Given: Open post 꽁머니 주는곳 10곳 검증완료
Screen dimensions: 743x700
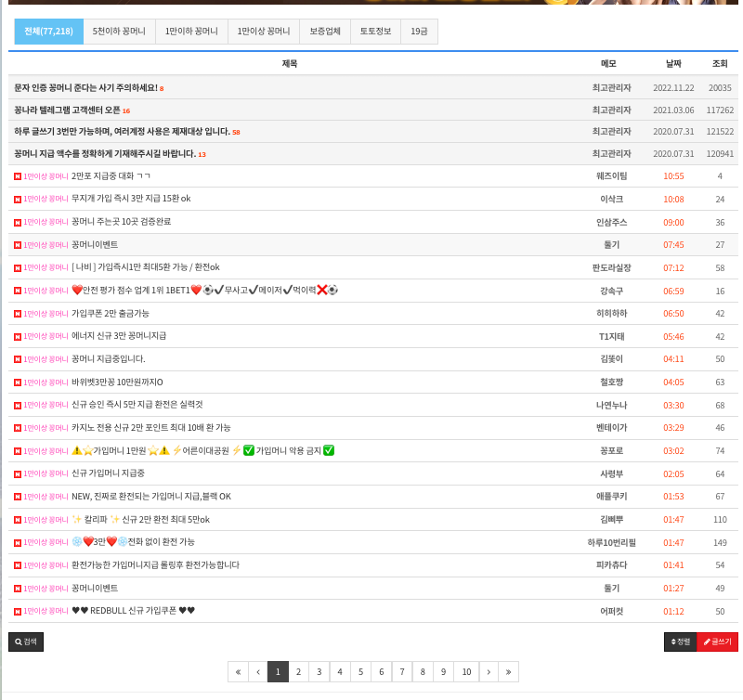Looking at the screenshot, I should (x=121, y=222).
